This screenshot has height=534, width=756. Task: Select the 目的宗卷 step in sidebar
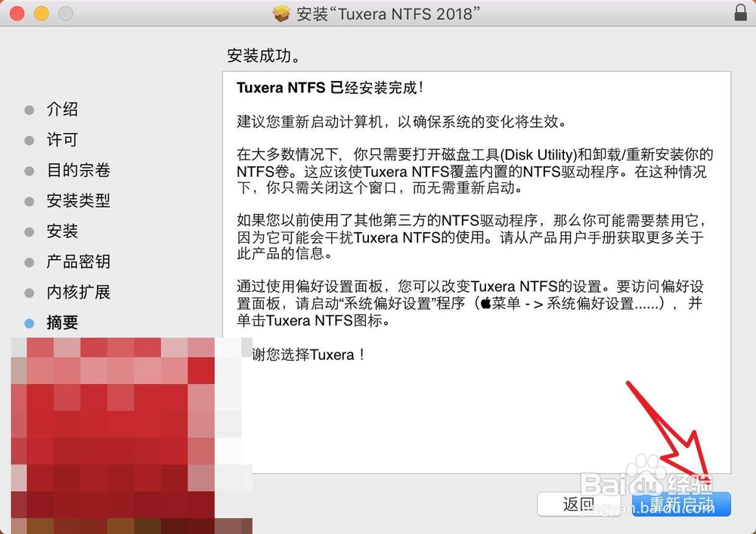(x=79, y=169)
